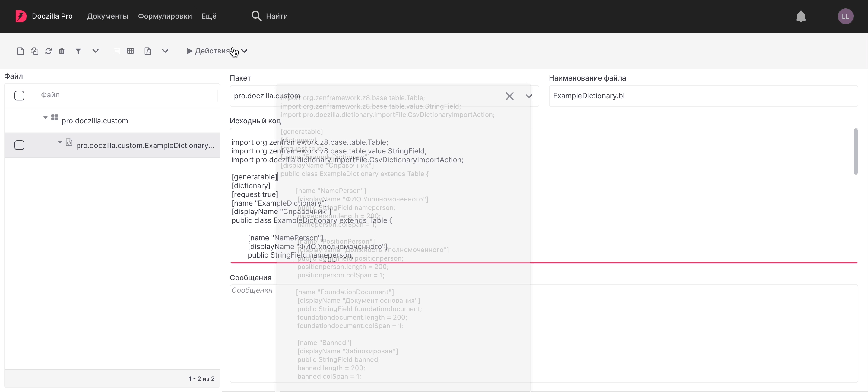The height and width of the screenshot is (392, 868).
Task: Click the 'public StringField nameperson;' line
Action: [x=301, y=255]
